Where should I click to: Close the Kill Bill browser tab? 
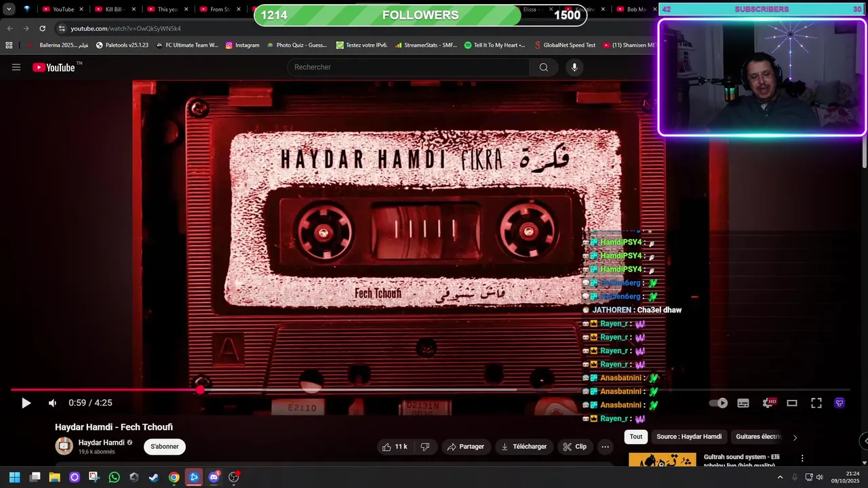coord(134,9)
